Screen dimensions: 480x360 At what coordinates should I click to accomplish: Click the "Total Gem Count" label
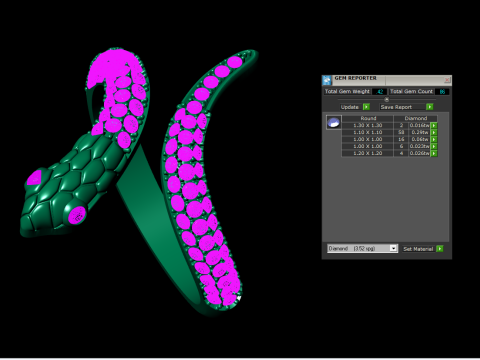(411, 91)
